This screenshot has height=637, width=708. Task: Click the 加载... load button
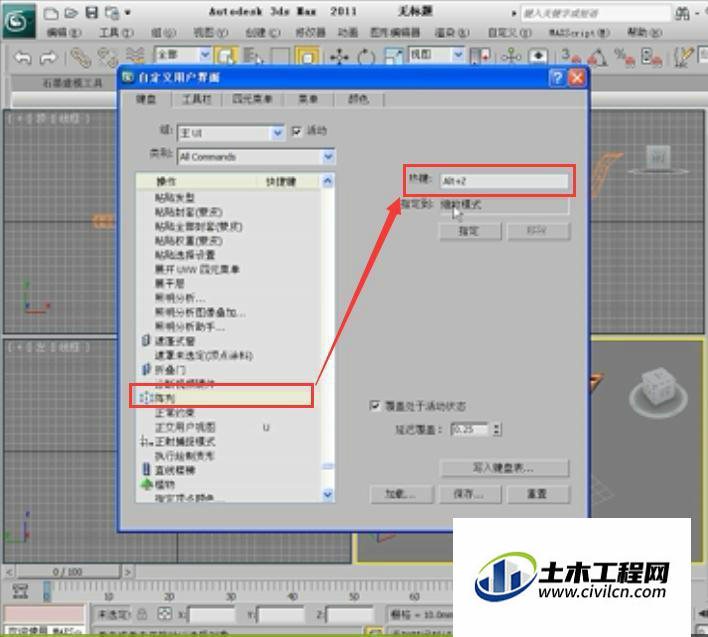pyautogui.click(x=401, y=494)
